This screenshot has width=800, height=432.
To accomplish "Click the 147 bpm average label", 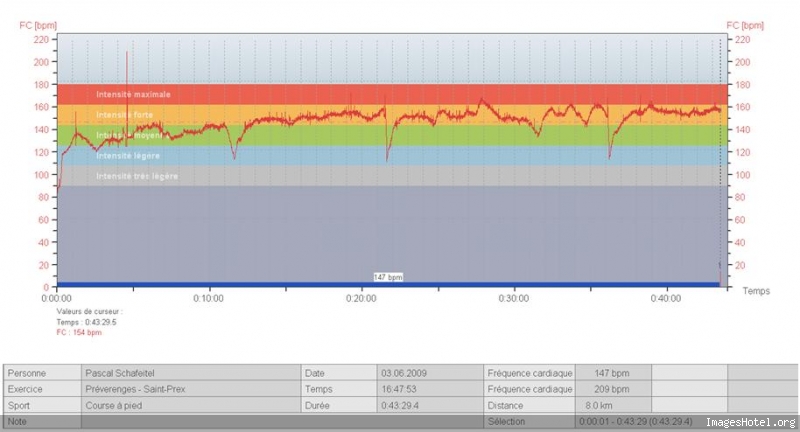I will [388, 277].
